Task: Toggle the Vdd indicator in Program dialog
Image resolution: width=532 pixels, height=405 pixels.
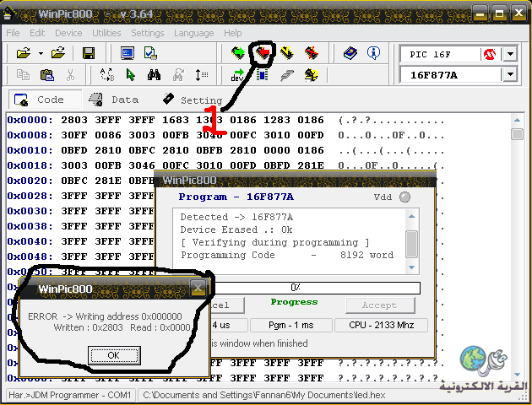Action: (x=404, y=197)
